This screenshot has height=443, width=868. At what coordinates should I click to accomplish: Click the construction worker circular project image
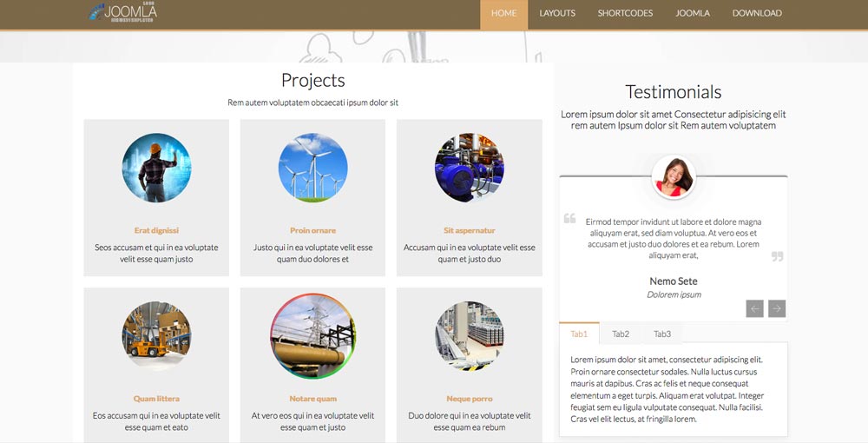click(x=156, y=169)
